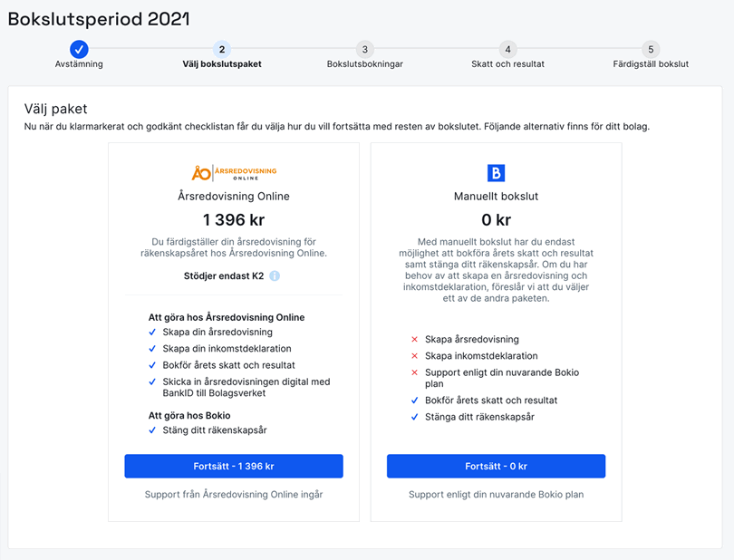Click the red X beside "Skapa inkomstdeklaration"
Image resolution: width=734 pixels, height=560 pixels.
coord(415,355)
